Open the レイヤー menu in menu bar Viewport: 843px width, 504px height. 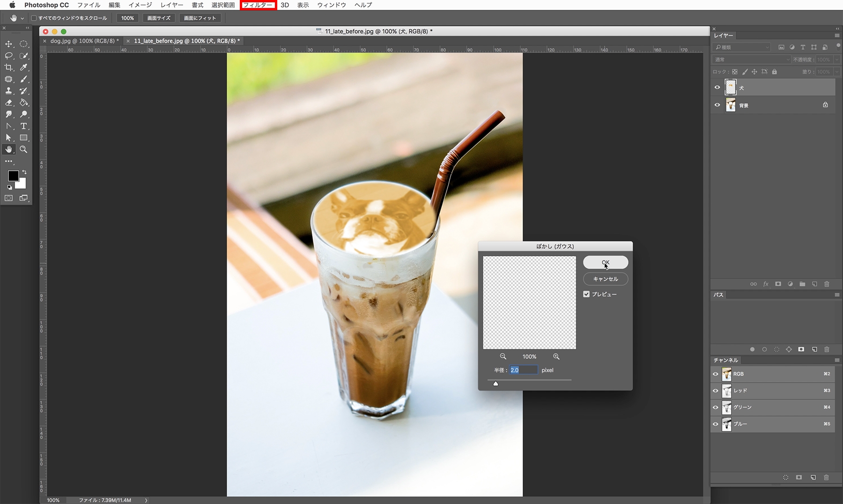coord(172,5)
